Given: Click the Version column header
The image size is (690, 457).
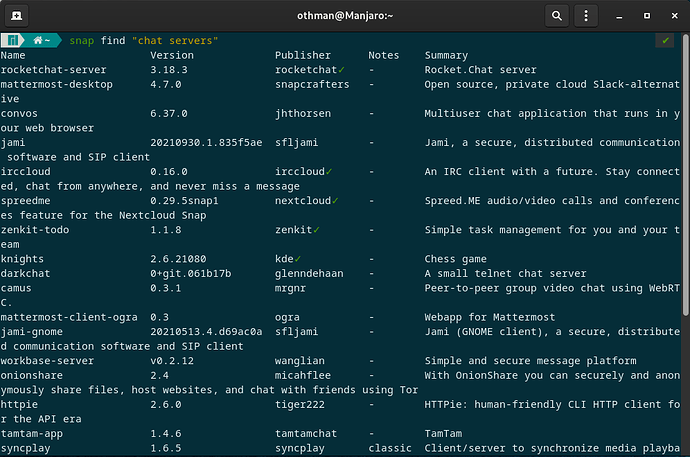Looking at the screenshot, I should point(172,55).
